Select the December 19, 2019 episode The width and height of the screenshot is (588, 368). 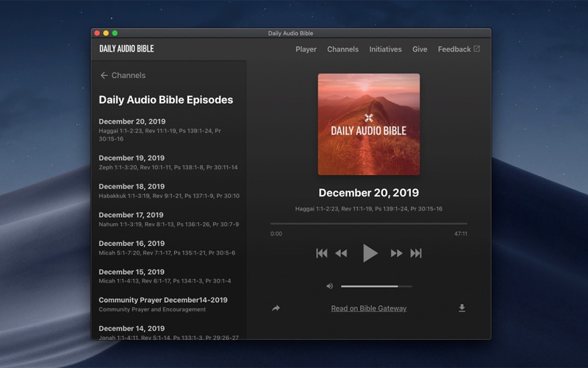point(169,162)
